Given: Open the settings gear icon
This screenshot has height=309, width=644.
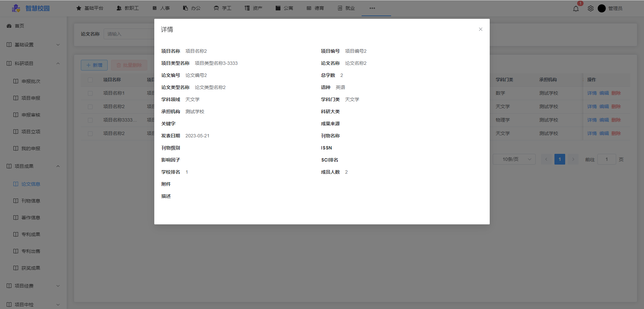Looking at the screenshot, I should coord(591,8).
